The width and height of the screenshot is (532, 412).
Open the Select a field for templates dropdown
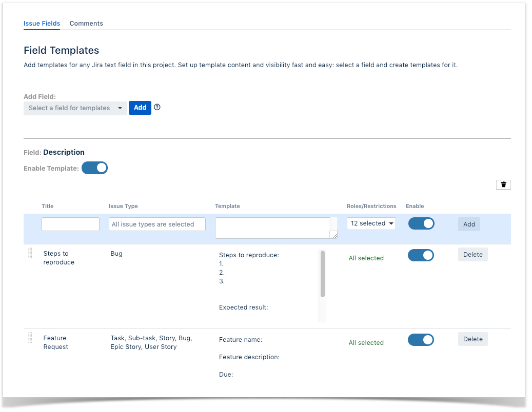point(75,108)
